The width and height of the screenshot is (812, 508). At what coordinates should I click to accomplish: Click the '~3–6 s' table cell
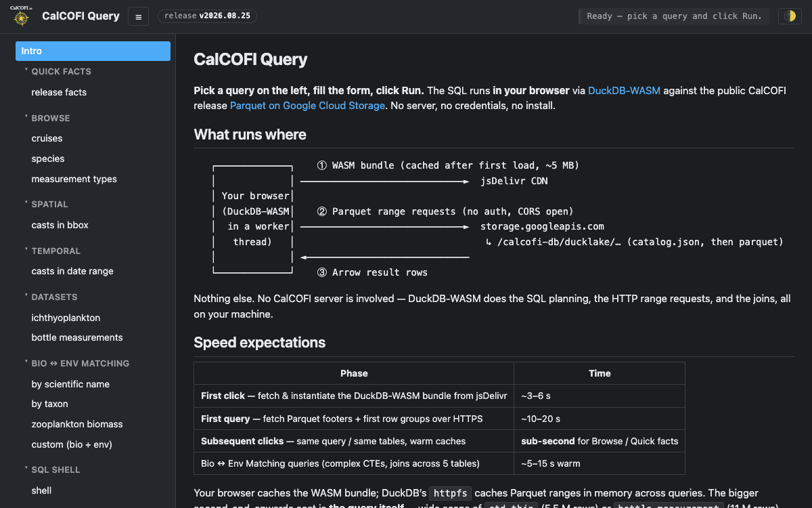point(600,396)
